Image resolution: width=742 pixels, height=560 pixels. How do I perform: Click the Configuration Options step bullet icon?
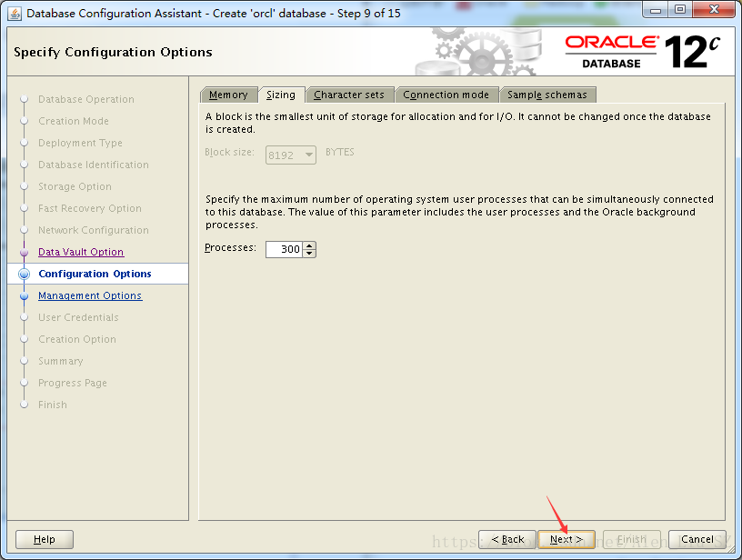[x=25, y=274]
